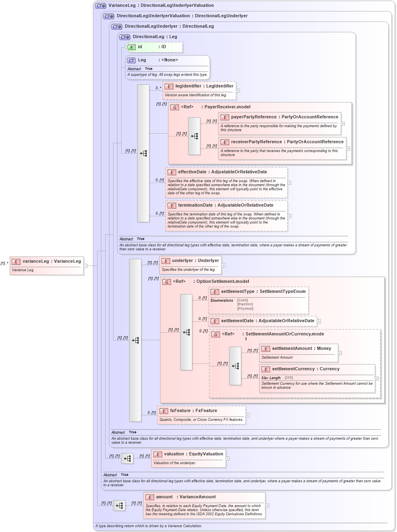Expand the settlementCurrency element

(x=377, y=378)
